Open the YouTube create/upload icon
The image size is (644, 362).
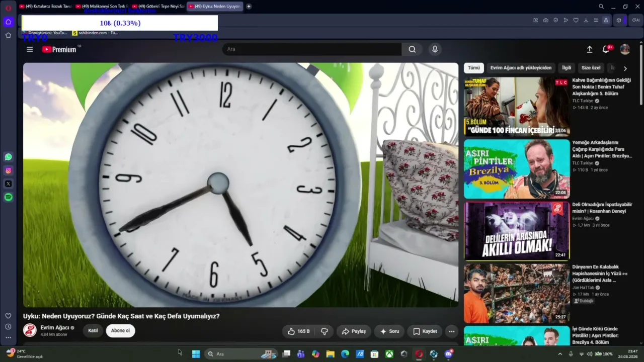tap(590, 49)
